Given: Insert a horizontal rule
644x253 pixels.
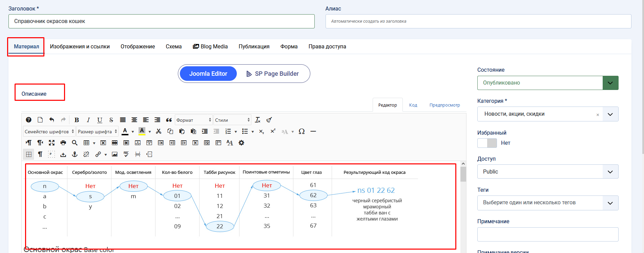Looking at the screenshot, I should (x=313, y=131).
